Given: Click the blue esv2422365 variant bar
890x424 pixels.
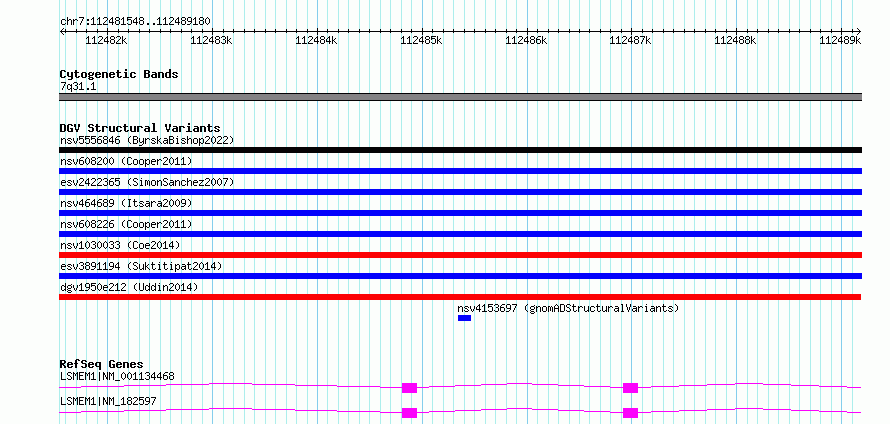Looking at the screenshot, I should 460,192.
